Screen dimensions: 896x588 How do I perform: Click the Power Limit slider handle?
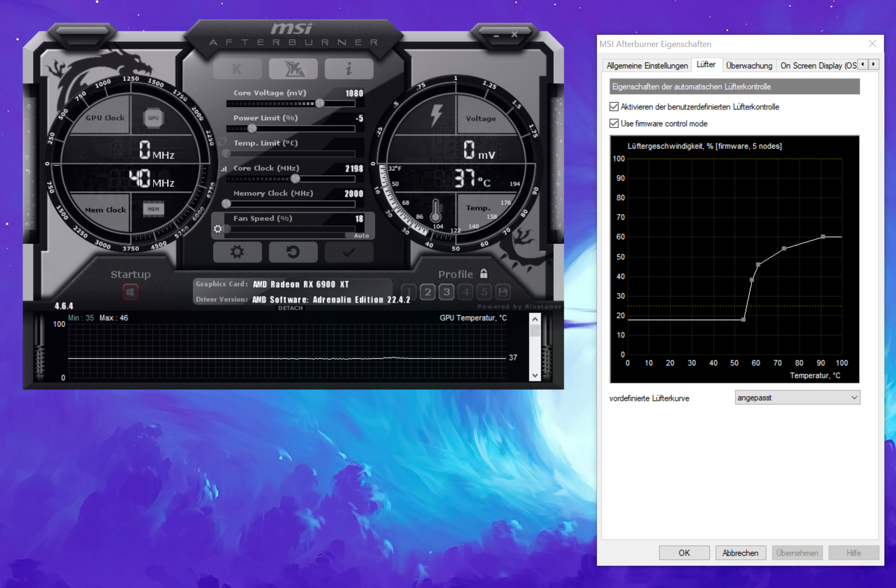pos(252,128)
